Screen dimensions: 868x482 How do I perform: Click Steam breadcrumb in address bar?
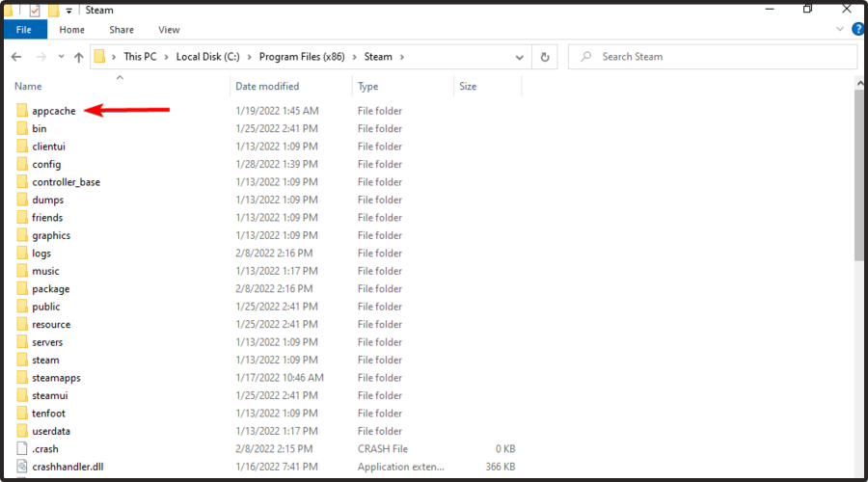[x=378, y=57]
